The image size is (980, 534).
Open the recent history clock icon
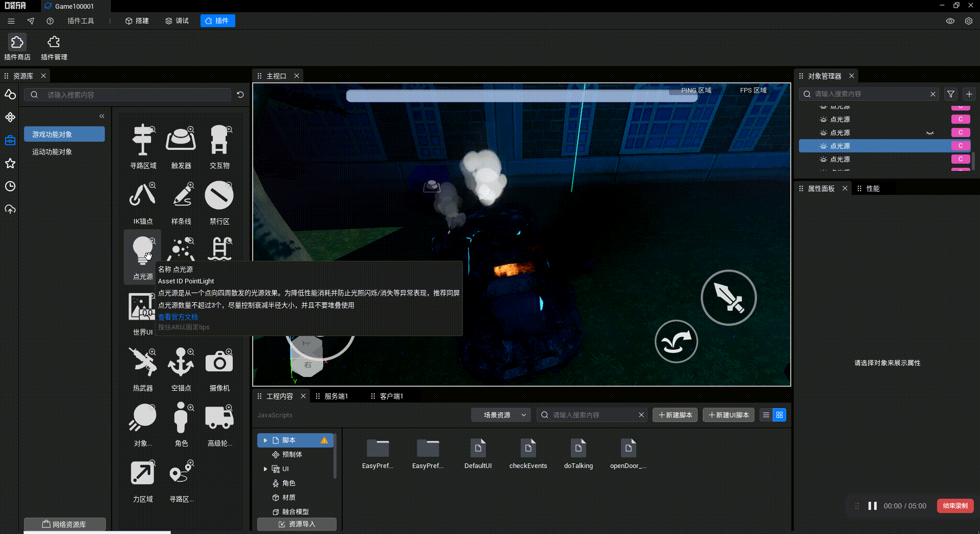[10, 186]
